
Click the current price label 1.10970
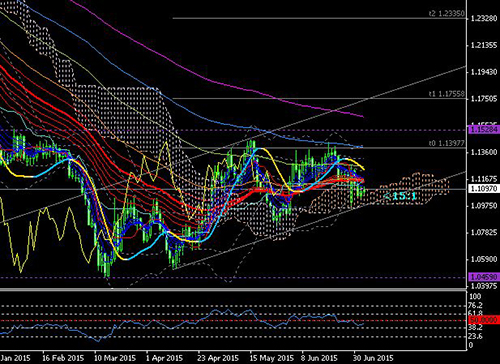click(484, 189)
